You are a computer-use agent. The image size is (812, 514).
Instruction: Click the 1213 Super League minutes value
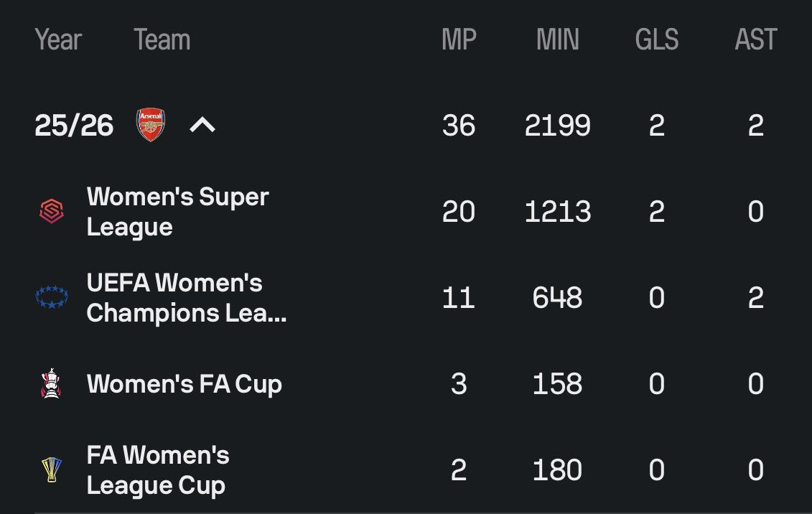(558, 211)
